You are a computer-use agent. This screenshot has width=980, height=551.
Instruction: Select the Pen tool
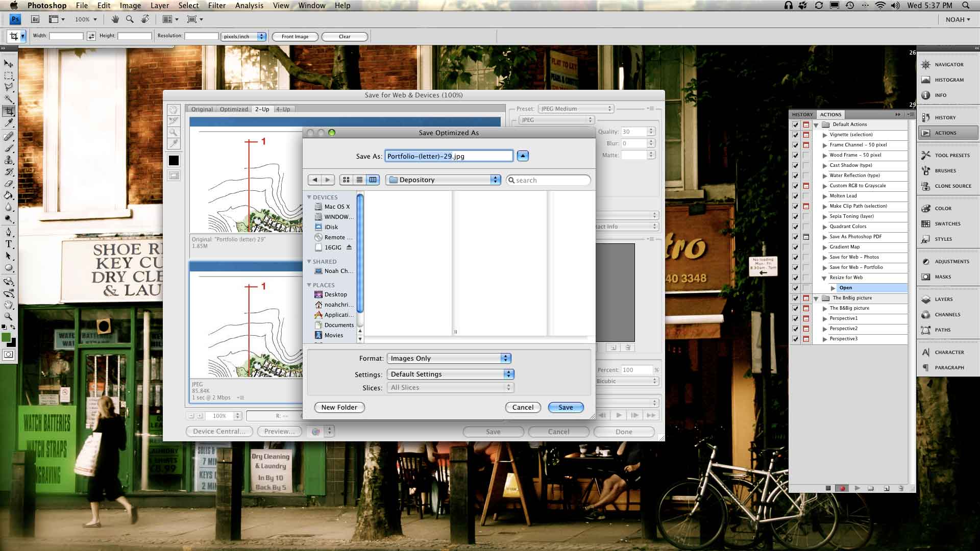(9, 232)
